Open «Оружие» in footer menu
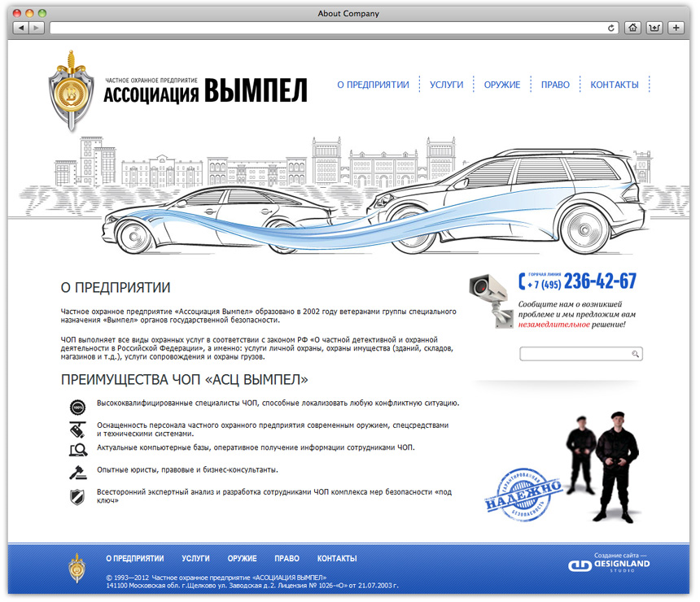The height and width of the screenshot is (602, 700). click(242, 559)
